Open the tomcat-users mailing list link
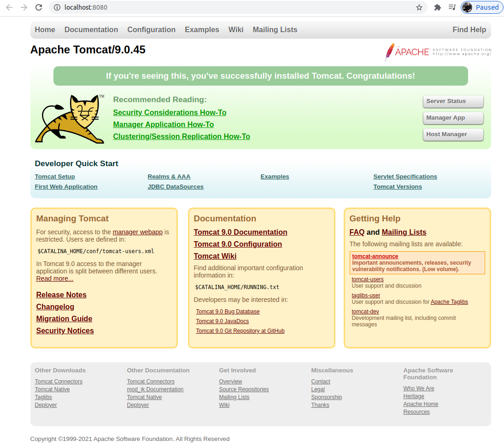Image resolution: width=504 pixels, height=446 pixels. coord(367,279)
